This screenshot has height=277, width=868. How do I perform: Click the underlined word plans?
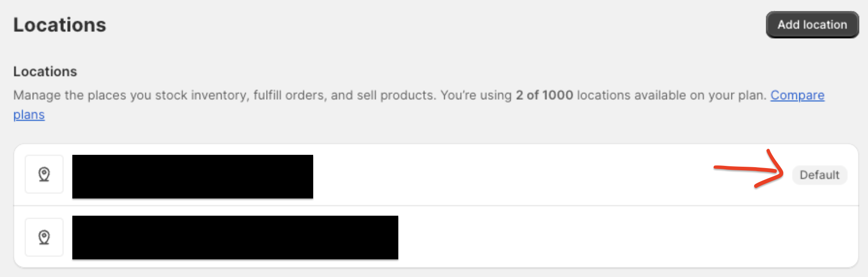pyautogui.click(x=29, y=115)
